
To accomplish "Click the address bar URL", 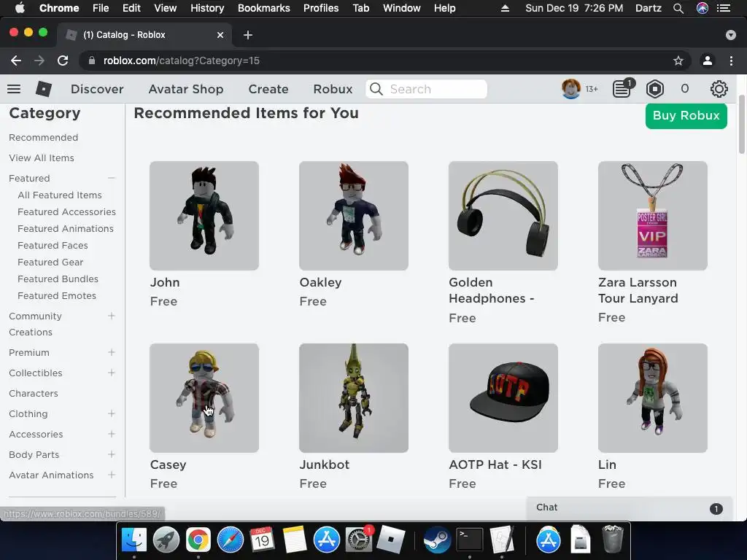I will (x=181, y=61).
